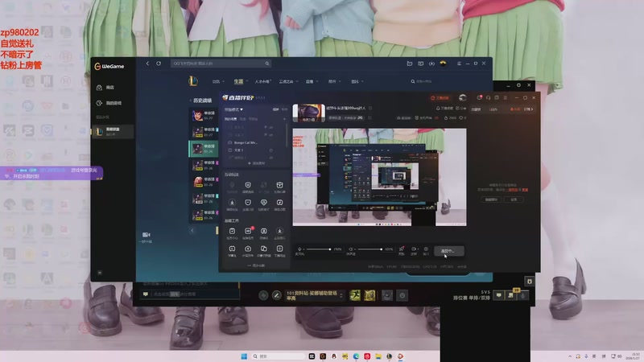The image size is (644, 362).
Task: Edit the stream title pencil icon
Action: pos(370,108)
